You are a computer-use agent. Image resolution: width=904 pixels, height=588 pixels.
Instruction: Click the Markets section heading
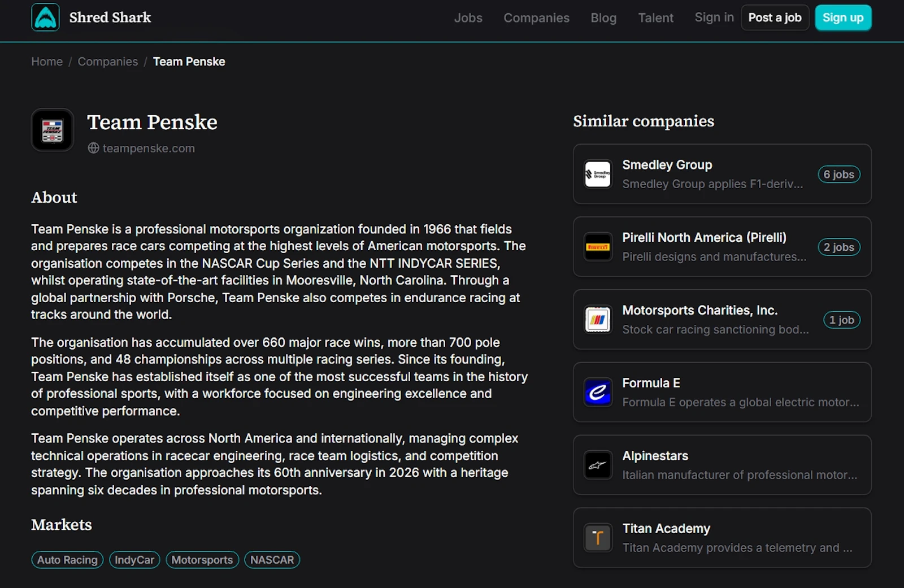coord(62,525)
